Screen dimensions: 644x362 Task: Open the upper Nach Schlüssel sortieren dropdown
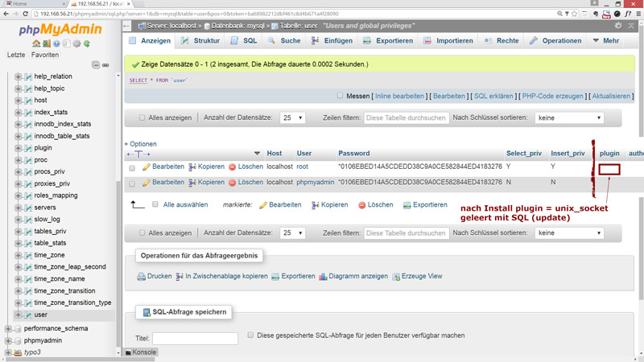[569, 117]
